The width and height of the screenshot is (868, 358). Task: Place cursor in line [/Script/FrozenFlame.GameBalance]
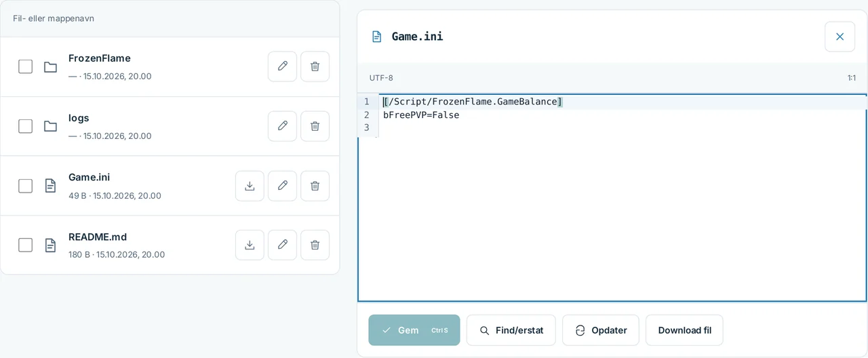(473, 102)
